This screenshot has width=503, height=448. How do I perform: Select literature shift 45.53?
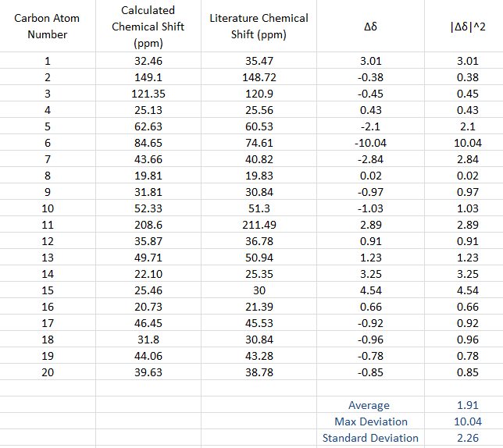click(259, 322)
